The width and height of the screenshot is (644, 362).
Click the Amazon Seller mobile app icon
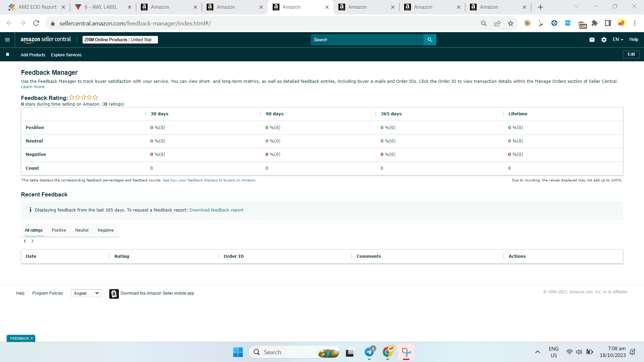click(x=114, y=294)
